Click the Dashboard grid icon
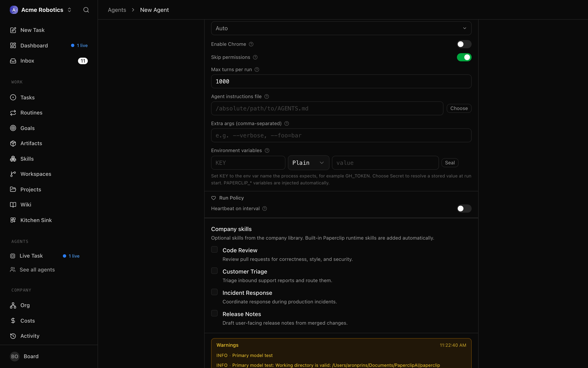 13,46
